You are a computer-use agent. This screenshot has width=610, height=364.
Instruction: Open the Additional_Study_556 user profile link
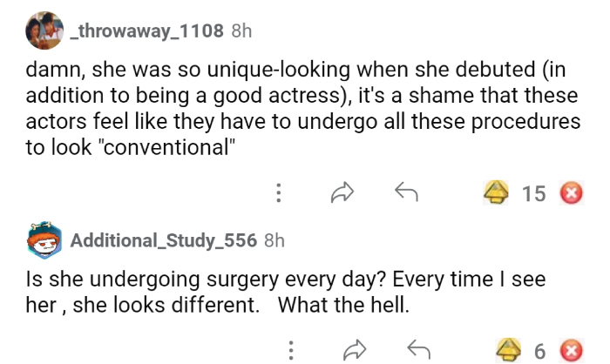pyautogui.click(x=163, y=240)
